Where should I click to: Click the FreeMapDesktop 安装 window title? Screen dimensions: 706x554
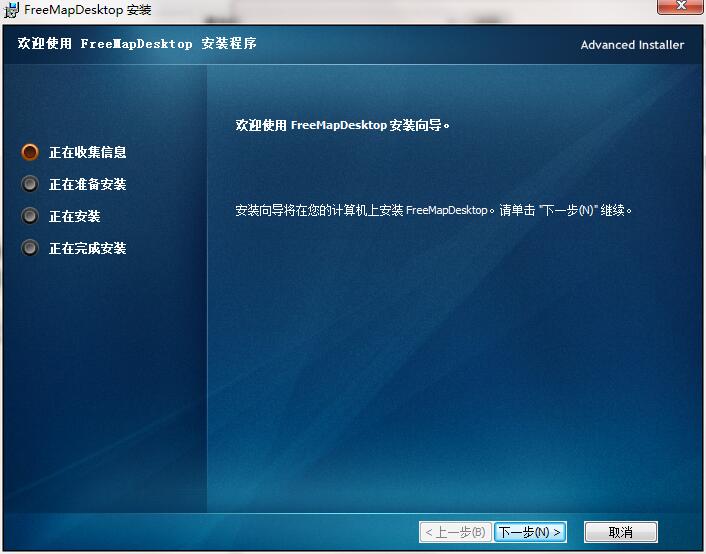tap(88, 9)
